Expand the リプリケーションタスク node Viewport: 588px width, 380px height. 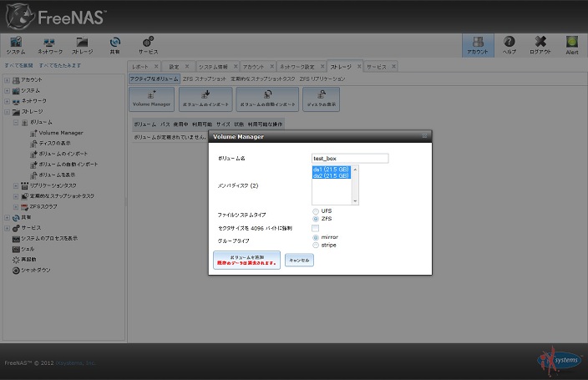(16, 185)
